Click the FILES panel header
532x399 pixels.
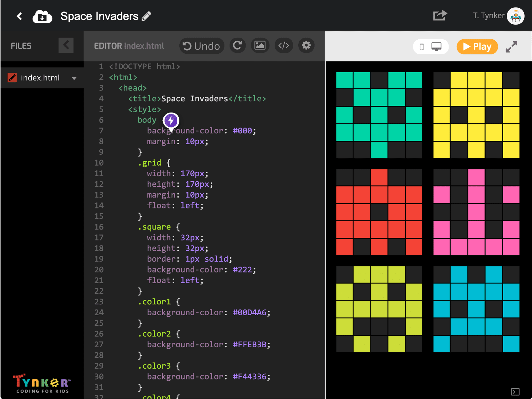[21, 46]
